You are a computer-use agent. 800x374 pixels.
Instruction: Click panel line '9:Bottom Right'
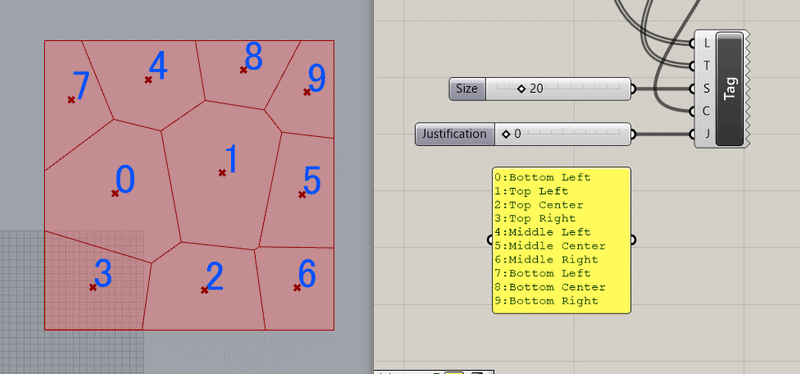click(546, 301)
